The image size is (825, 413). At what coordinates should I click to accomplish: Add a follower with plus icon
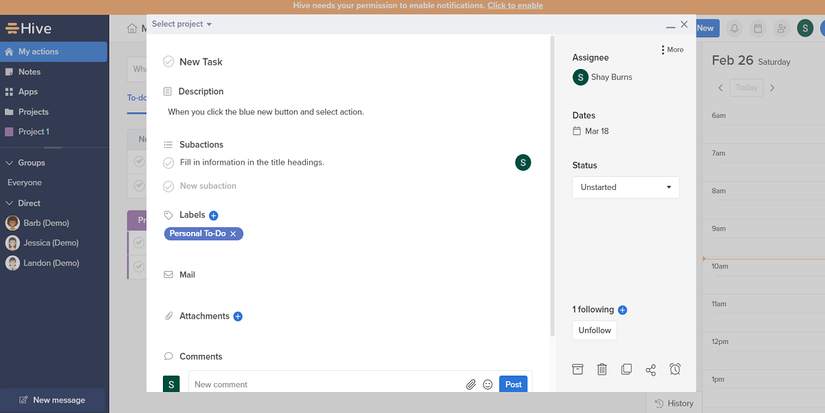[x=622, y=310]
